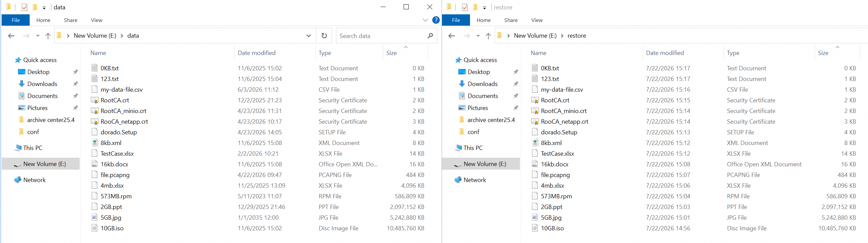This screenshot has width=868, height=243.
Task: Select New Volume (E:) in data window sidebar
Action: pyautogui.click(x=41, y=164)
